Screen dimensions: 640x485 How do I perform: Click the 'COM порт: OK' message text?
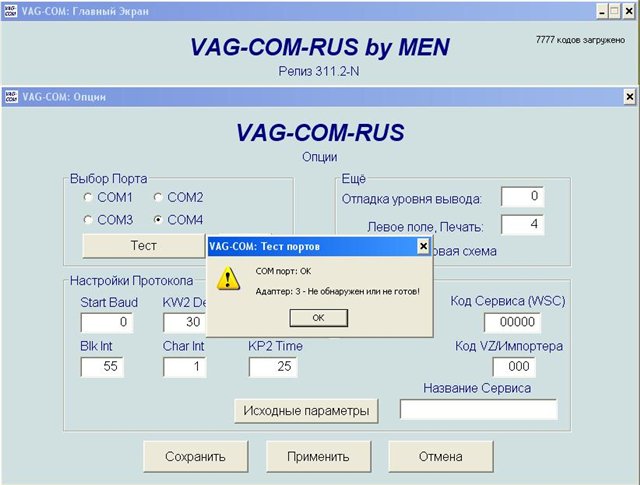click(283, 271)
